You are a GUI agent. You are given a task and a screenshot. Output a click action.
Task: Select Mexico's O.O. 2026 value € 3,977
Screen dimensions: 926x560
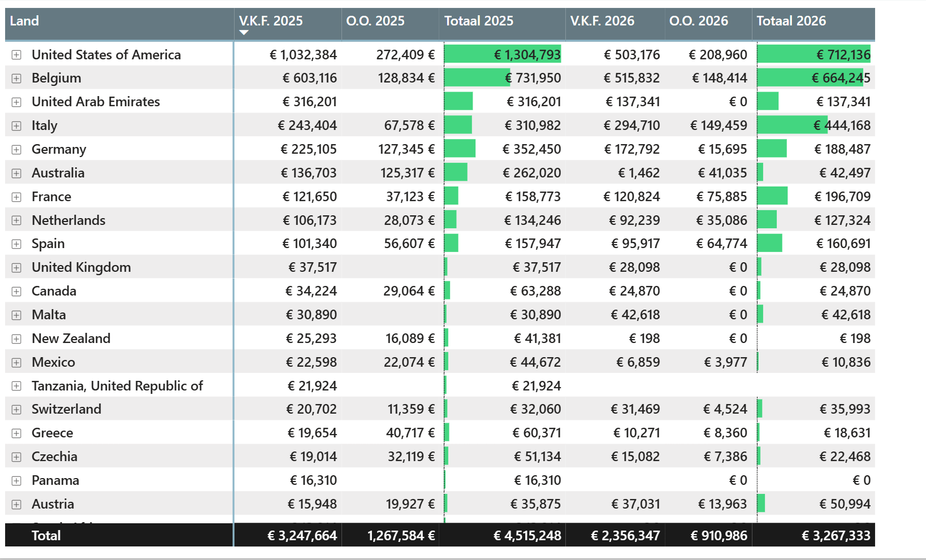tap(725, 362)
